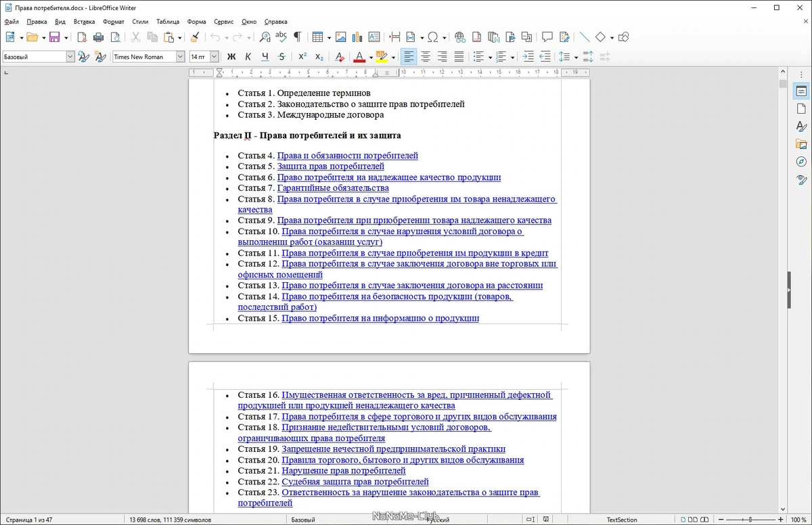Insert page break icon
Image resolution: width=812 pixels, height=525 pixels.
(x=394, y=37)
